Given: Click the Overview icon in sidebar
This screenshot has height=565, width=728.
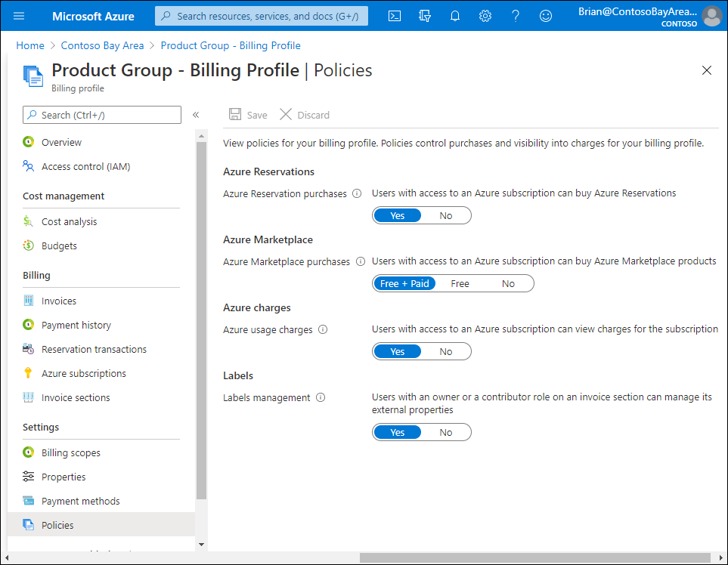Looking at the screenshot, I should [28, 142].
